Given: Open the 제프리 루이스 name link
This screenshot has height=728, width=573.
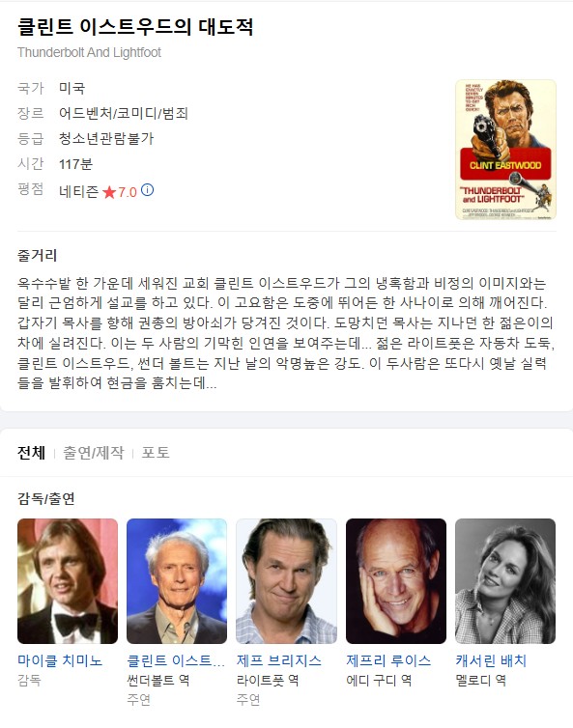Looking at the screenshot, I should 388,660.
